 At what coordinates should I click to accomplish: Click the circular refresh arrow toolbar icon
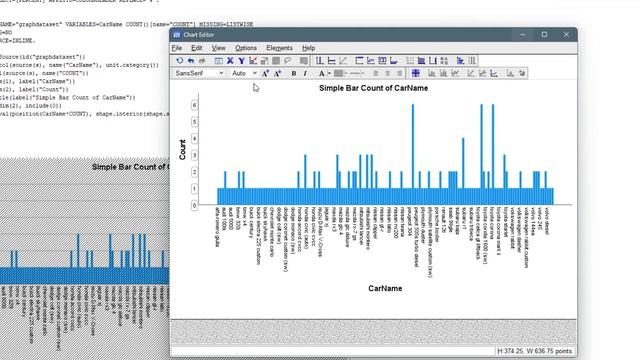point(180,61)
